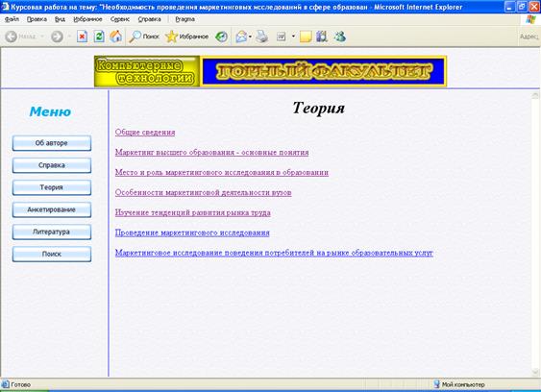Click the Print icon in toolbar
Viewport: 541px width, 392px height.
coord(262,37)
